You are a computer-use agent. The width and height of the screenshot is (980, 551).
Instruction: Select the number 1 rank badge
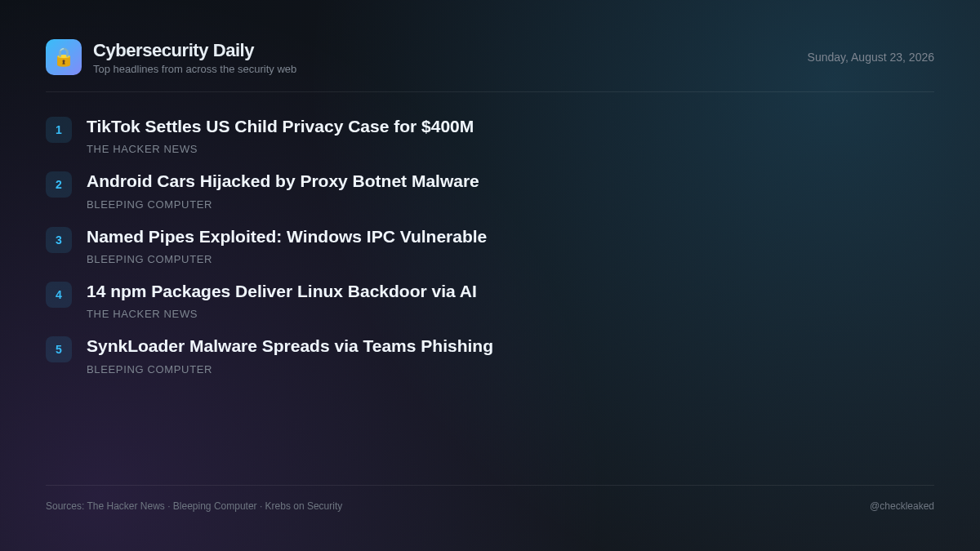click(59, 130)
